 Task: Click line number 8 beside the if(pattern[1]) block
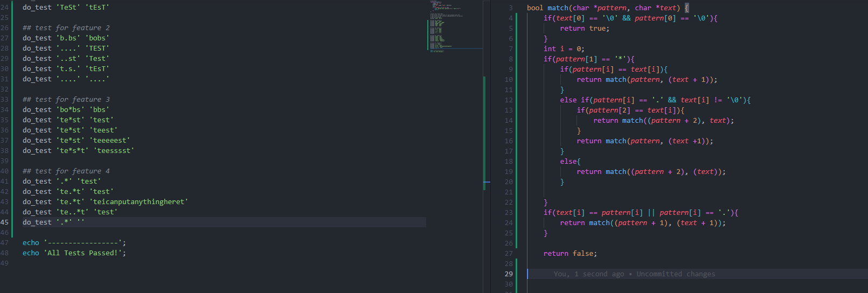coord(510,59)
